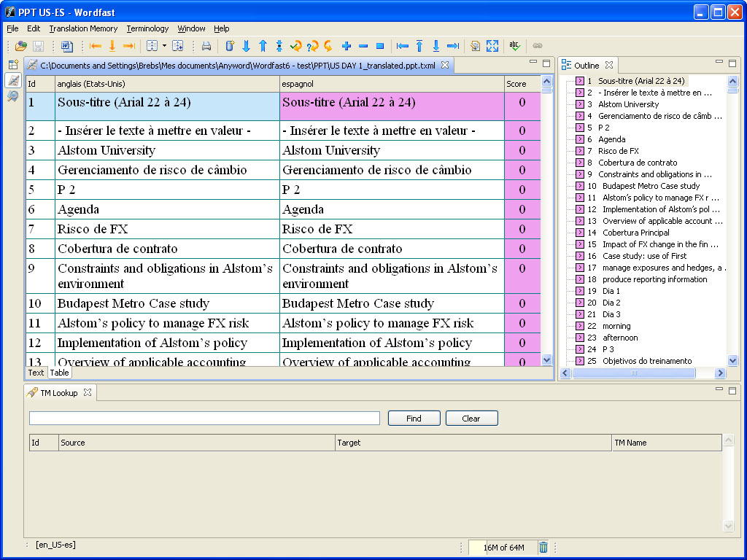Select the Outline panel tab
747x560 pixels.
pyautogui.click(x=587, y=65)
